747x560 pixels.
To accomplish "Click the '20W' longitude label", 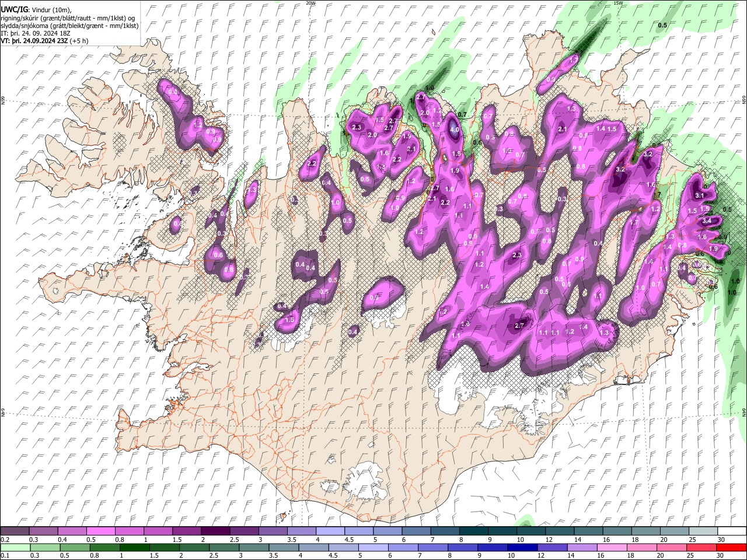I will [x=310, y=3].
